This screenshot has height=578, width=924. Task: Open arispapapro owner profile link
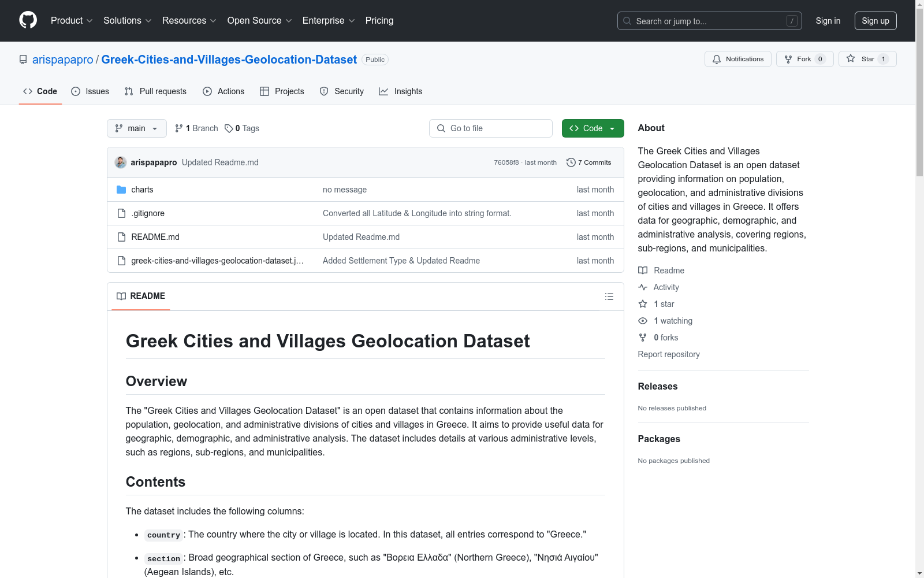click(x=63, y=60)
